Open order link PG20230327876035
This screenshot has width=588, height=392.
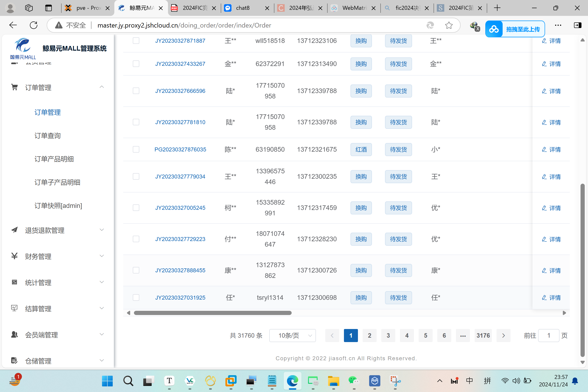point(180,149)
